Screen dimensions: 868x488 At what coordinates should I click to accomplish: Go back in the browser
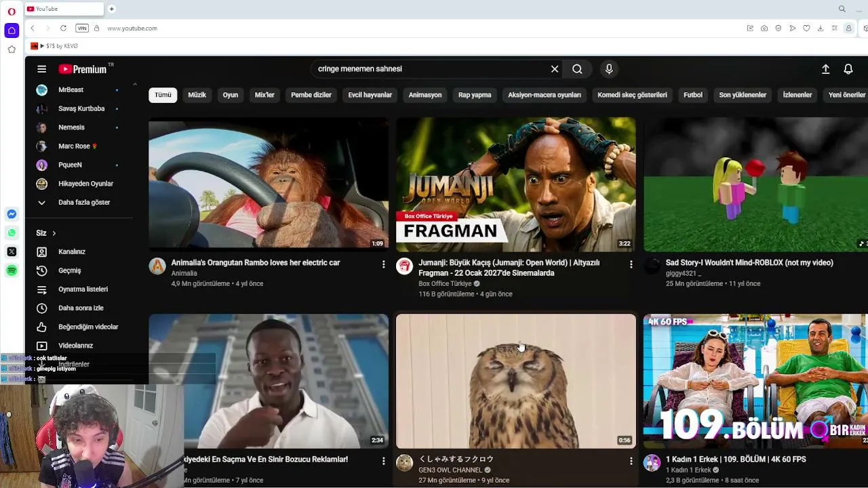click(x=33, y=28)
